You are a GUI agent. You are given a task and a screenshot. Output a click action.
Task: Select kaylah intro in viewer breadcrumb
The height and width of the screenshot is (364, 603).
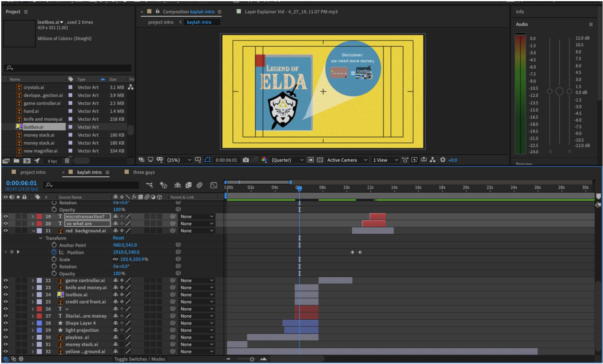(199, 22)
